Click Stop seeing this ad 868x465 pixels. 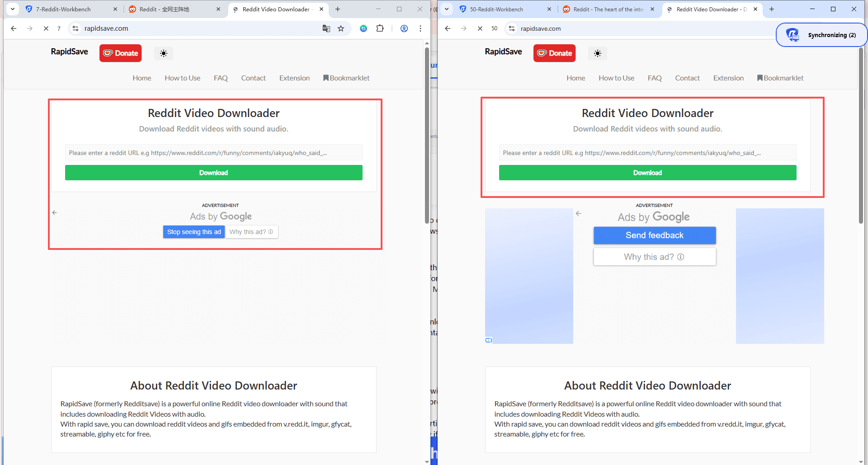(193, 232)
